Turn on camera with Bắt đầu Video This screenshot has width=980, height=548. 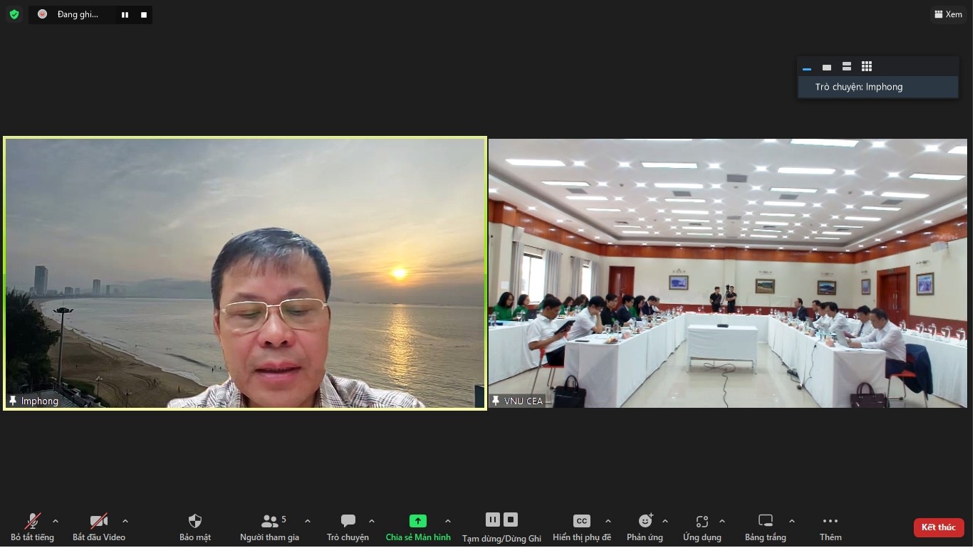[98, 522]
